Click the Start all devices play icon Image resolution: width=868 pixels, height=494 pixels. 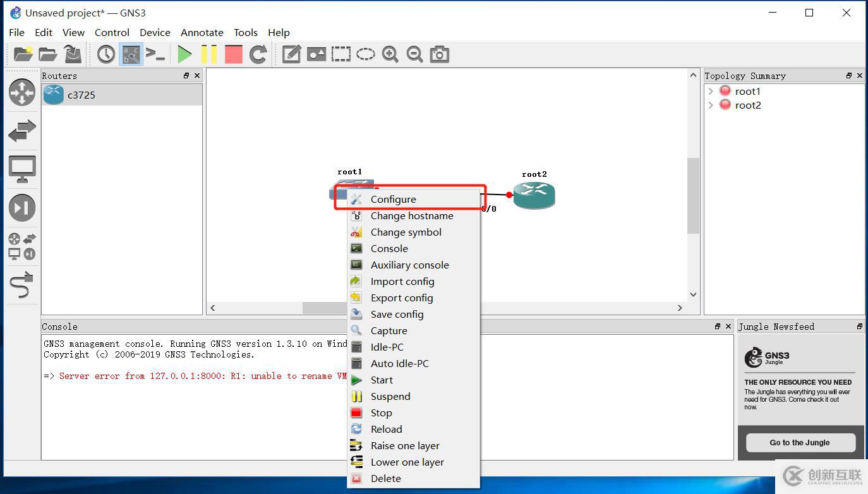184,55
